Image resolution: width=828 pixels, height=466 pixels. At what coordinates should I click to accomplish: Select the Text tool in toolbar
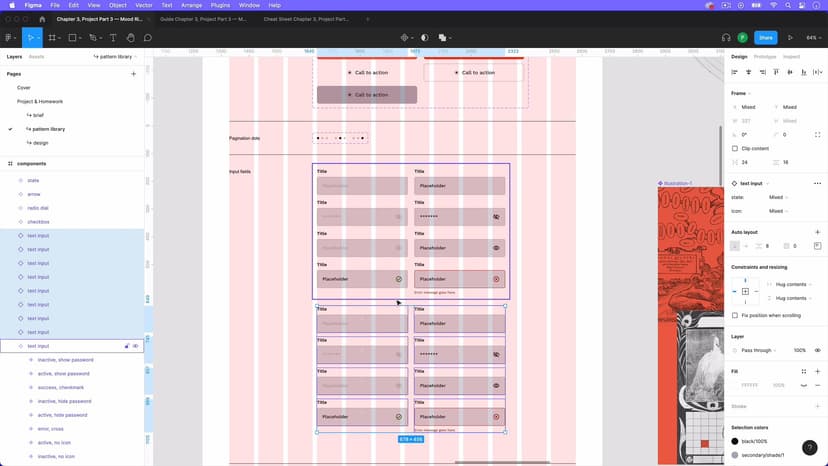tap(113, 38)
